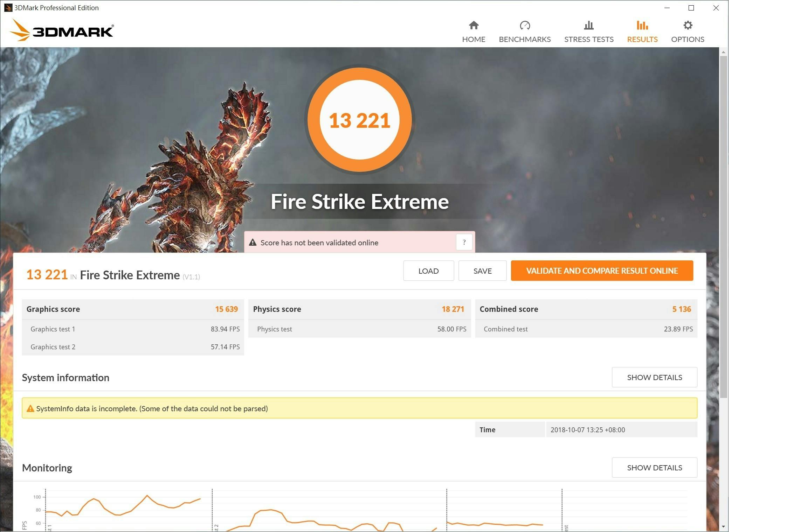The image size is (807, 532).
Task: Click the 3DMark logo
Action: click(x=62, y=30)
